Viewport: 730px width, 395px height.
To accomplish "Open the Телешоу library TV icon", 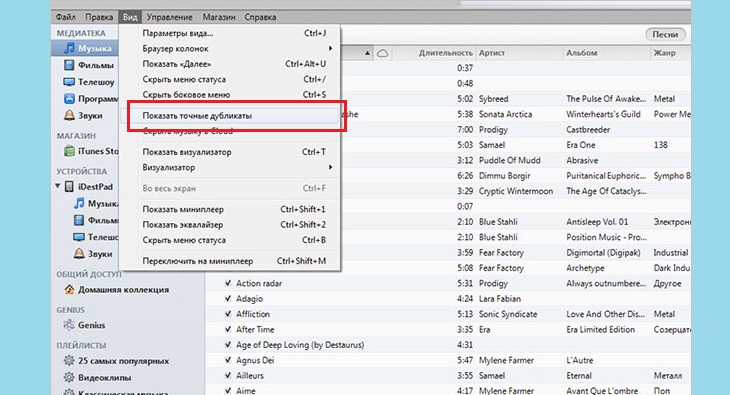I will click(x=69, y=82).
